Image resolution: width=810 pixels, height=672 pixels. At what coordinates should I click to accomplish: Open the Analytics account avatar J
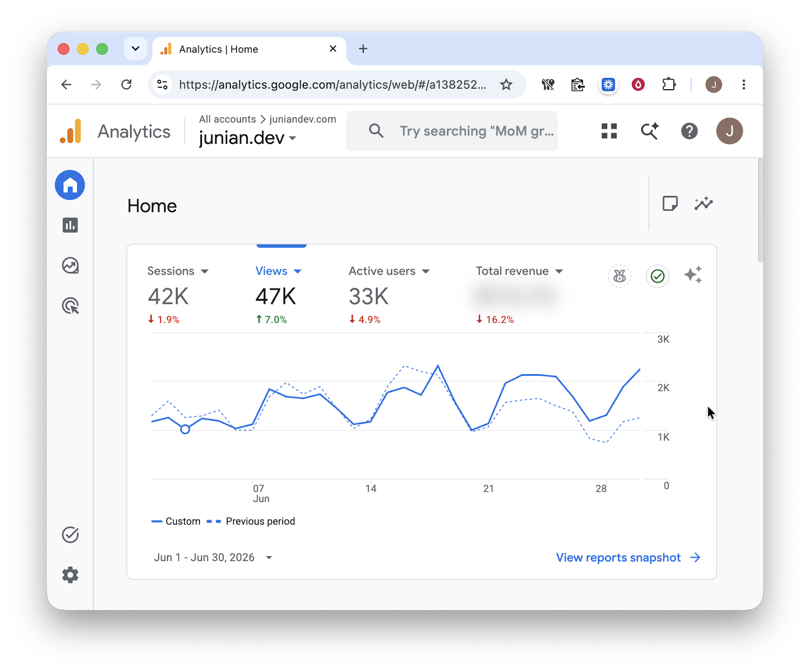pos(730,131)
